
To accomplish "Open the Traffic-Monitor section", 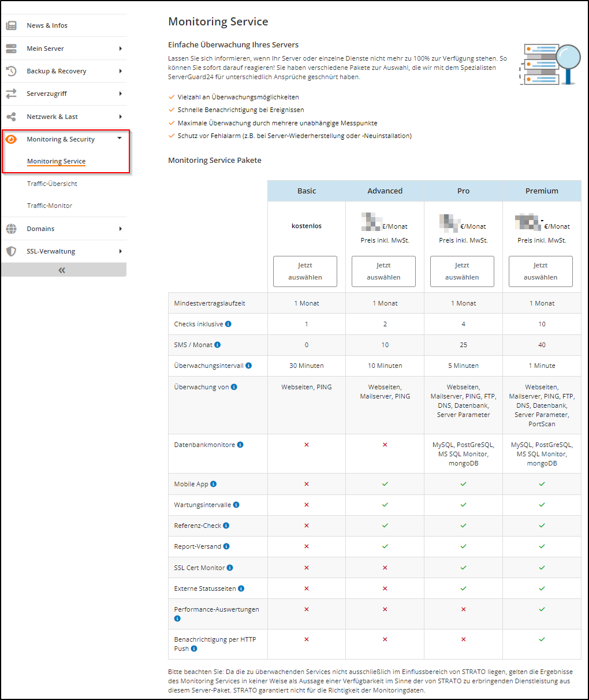I will pyautogui.click(x=49, y=205).
